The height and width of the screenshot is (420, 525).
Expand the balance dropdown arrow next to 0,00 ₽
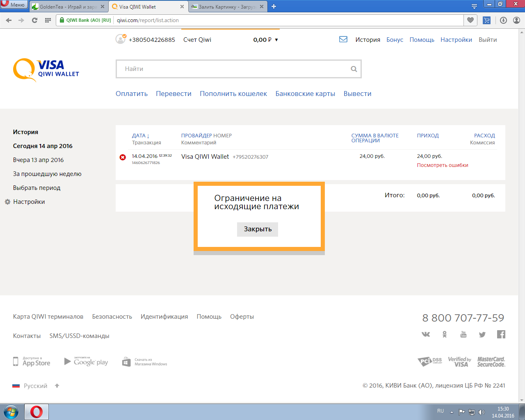click(x=276, y=40)
